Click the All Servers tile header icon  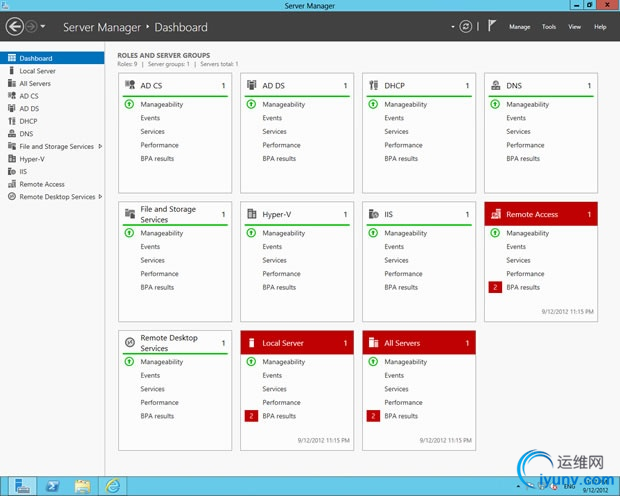(374, 343)
